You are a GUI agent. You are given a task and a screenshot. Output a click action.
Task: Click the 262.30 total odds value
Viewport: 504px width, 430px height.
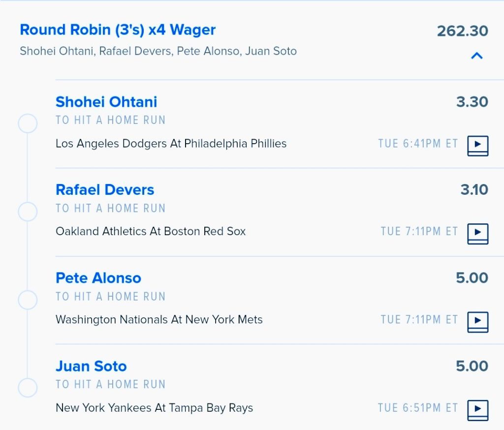[x=463, y=31]
